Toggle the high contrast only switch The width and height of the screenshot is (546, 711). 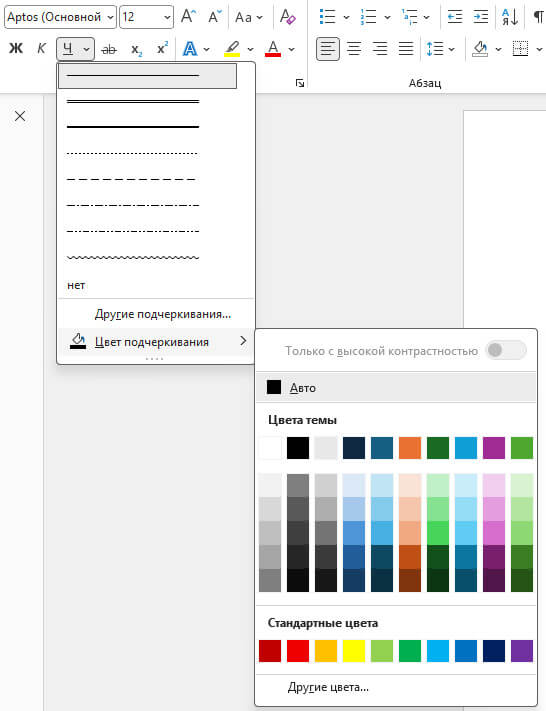click(x=506, y=350)
